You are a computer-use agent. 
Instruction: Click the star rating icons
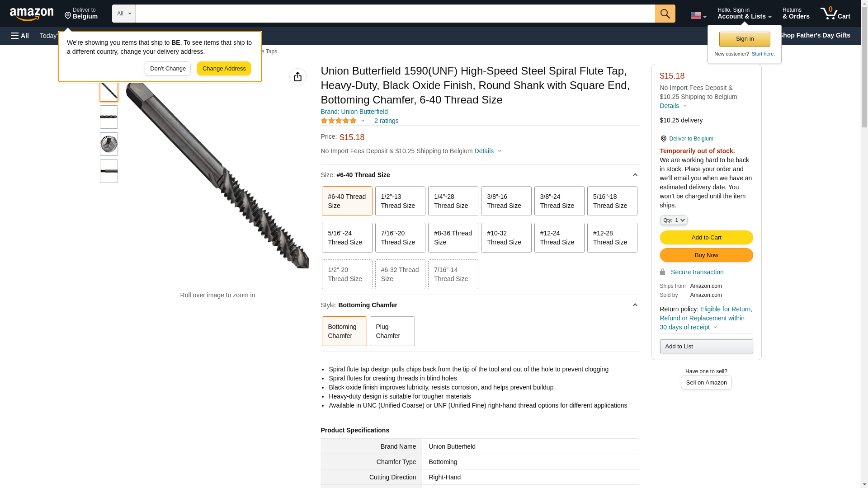point(339,121)
